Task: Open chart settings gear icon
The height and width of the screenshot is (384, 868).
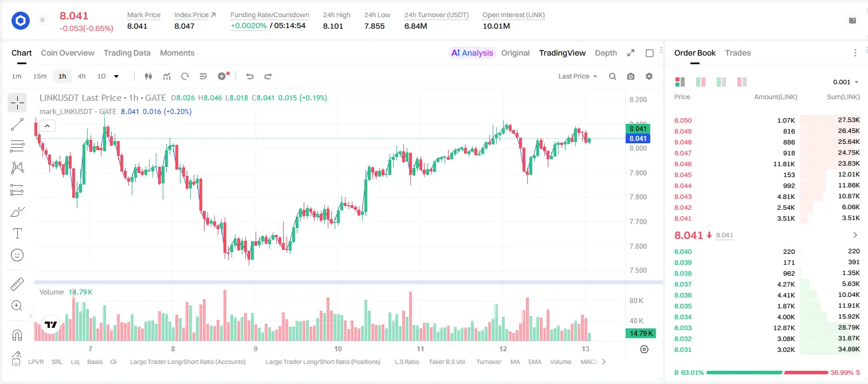Action: pos(649,76)
